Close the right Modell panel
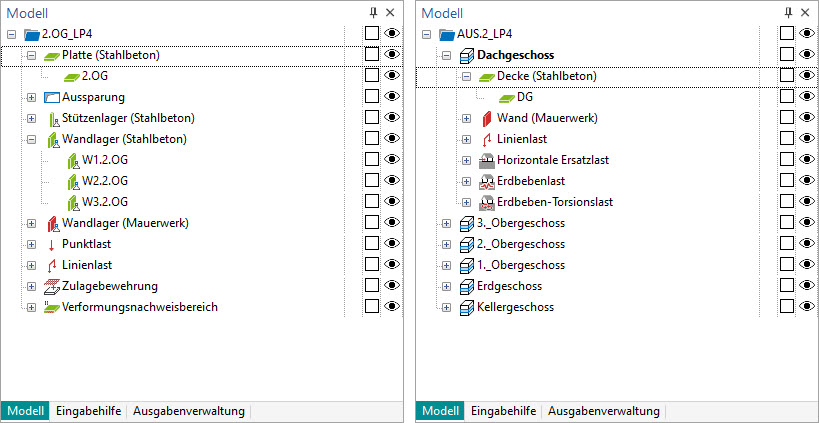819x423 pixels. [x=806, y=12]
